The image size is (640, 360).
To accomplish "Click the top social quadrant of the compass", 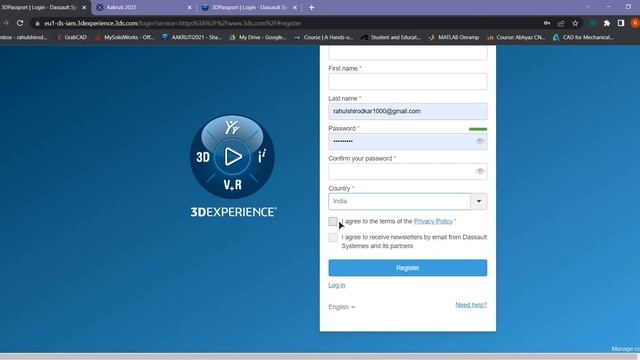I will point(232,128).
